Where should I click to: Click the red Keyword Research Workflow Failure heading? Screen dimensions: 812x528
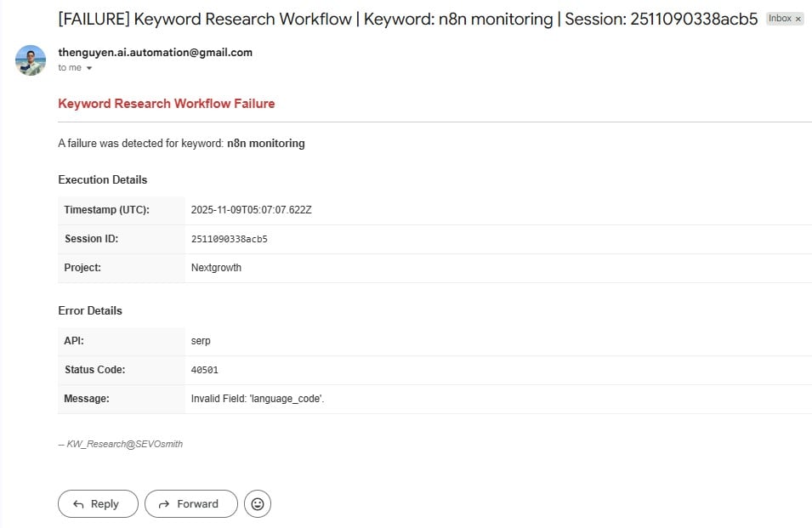click(x=166, y=104)
